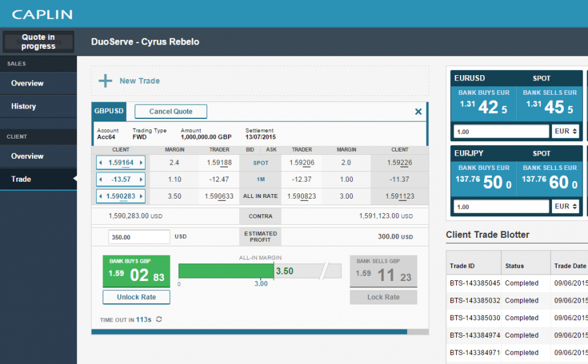Click bid margin value 2.4
The height and width of the screenshot is (364, 588).
[x=174, y=163]
